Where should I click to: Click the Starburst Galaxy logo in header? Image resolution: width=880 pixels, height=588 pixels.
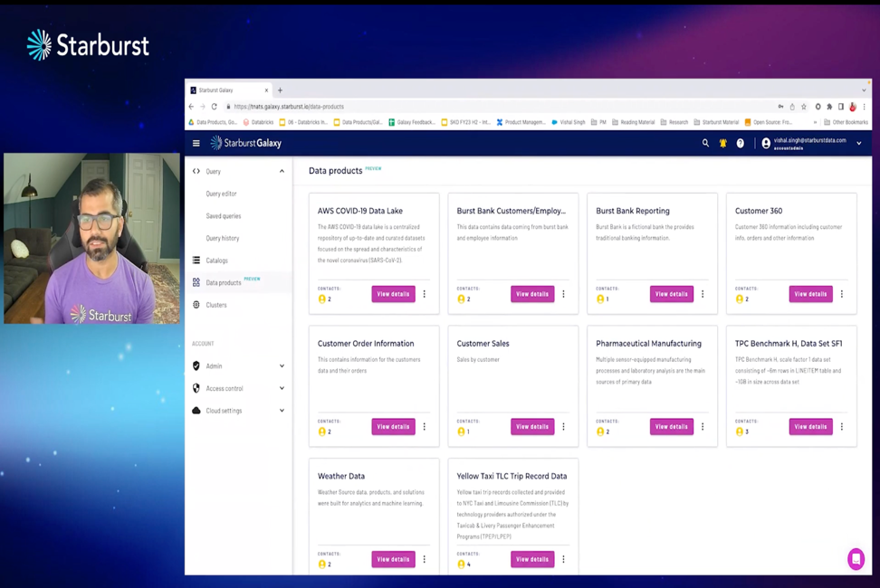[x=246, y=144]
